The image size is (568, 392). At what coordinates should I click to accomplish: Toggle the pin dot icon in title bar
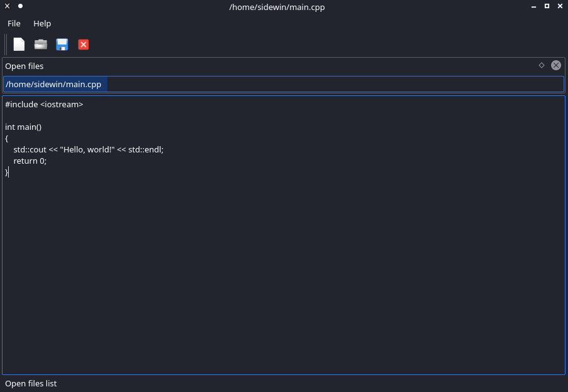20,6
